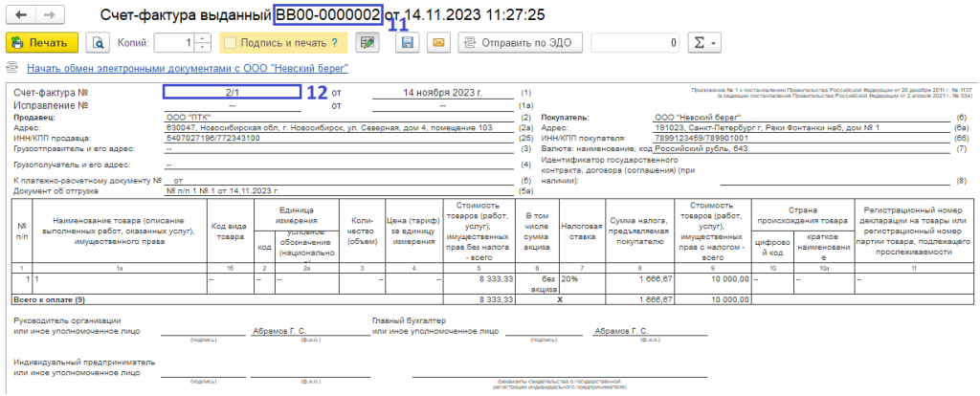The height and width of the screenshot is (396, 980).
Task: Open the link to start electronic document exchange
Action: [188, 68]
